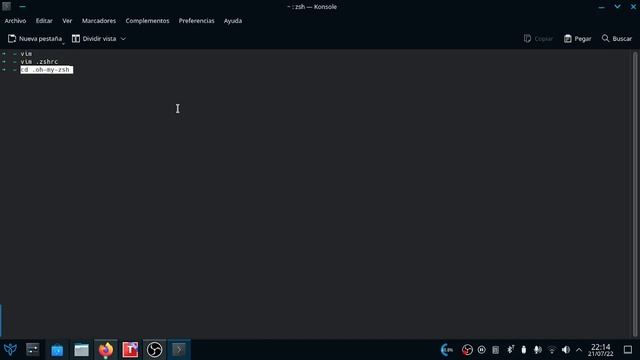640x360 pixels.
Task: Switch to Firefox in the taskbar
Action: 106,350
